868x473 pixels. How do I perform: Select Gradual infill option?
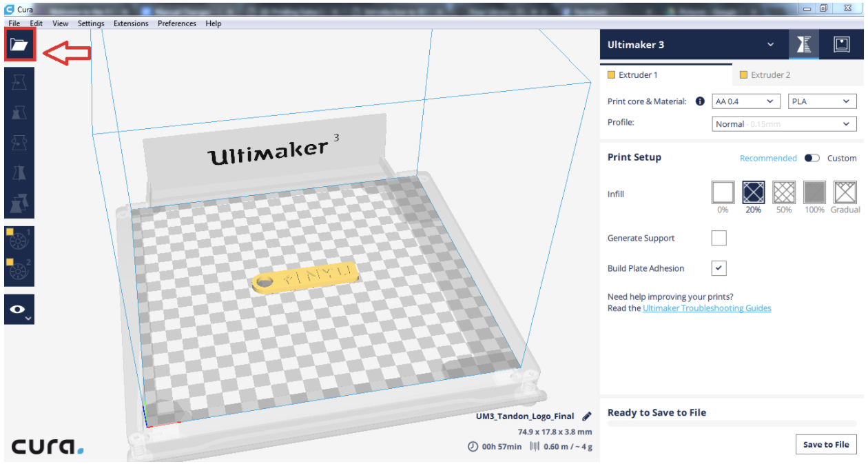tap(845, 192)
